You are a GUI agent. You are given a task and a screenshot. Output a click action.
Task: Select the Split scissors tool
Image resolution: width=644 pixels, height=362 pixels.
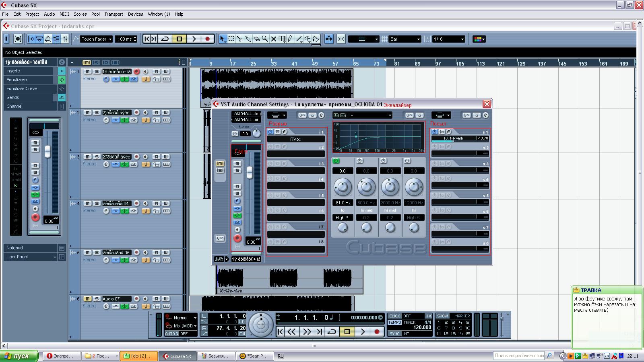coord(240,39)
